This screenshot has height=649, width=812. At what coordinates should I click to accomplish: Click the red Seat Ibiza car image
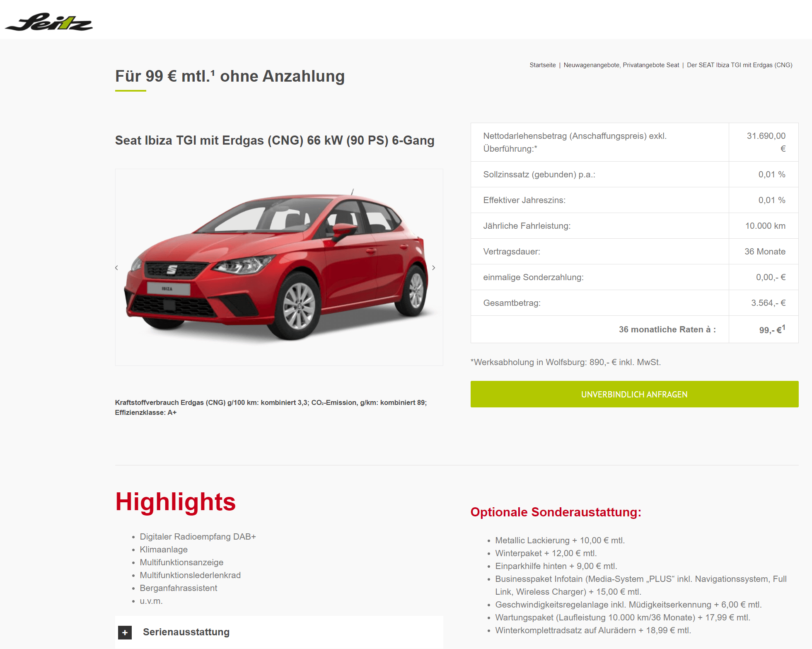[x=279, y=267]
